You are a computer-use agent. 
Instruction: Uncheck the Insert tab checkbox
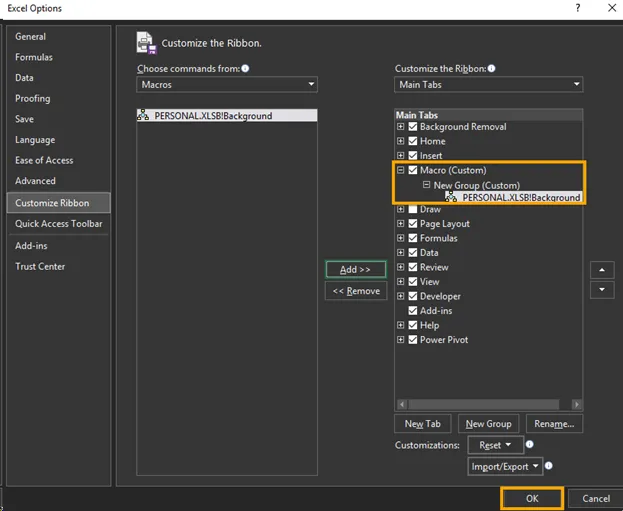(x=413, y=155)
